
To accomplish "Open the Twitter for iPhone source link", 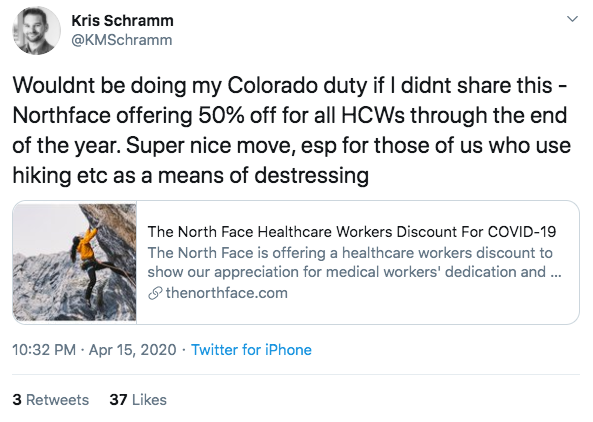I will tap(251, 350).
